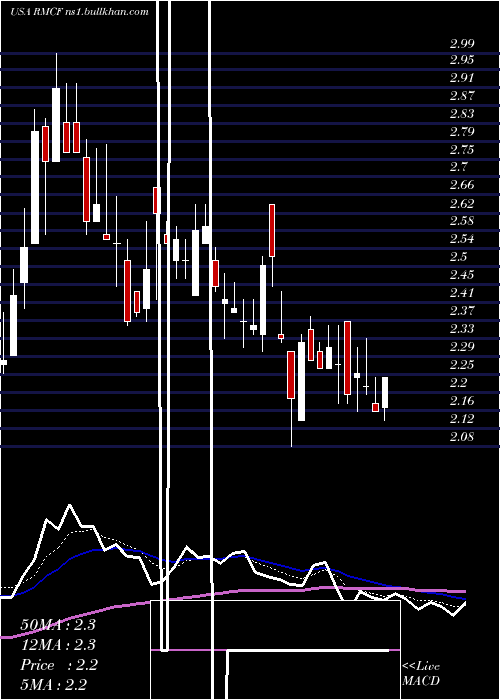This screenshot has height=700, width=500.
Task: Click the 2.41 price axis label
Action: pos(462,293)
